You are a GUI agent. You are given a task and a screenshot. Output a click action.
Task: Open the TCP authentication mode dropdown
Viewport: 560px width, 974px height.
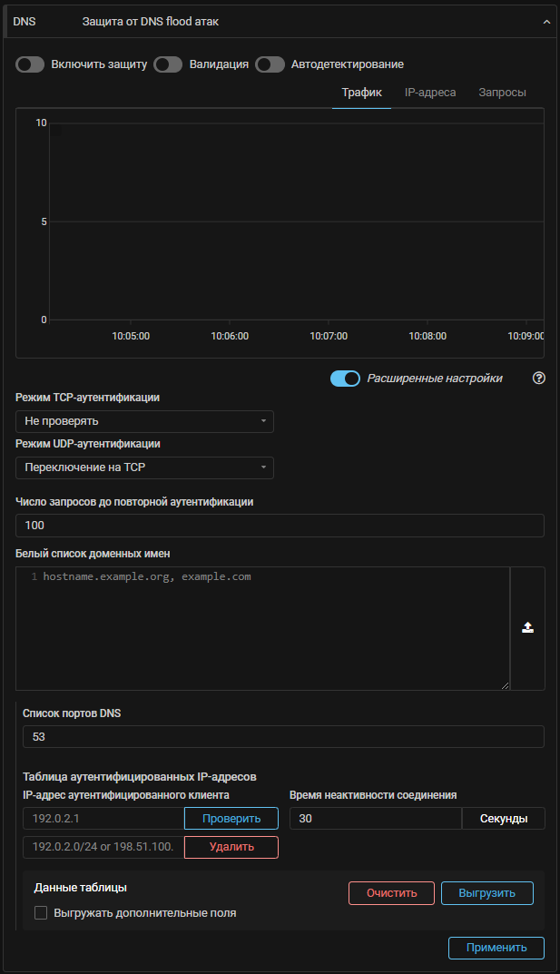tap(144, 421)
